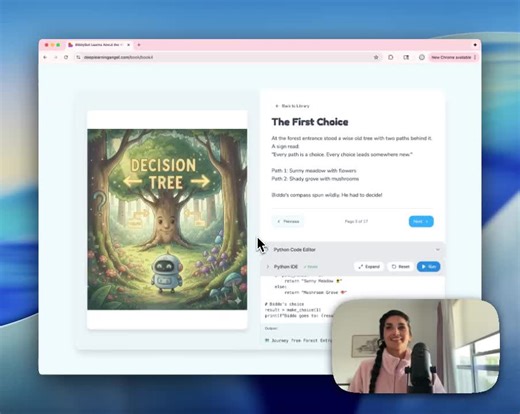Expand the Python IDE arrow
Screen dimensions: 520x414
267,267
